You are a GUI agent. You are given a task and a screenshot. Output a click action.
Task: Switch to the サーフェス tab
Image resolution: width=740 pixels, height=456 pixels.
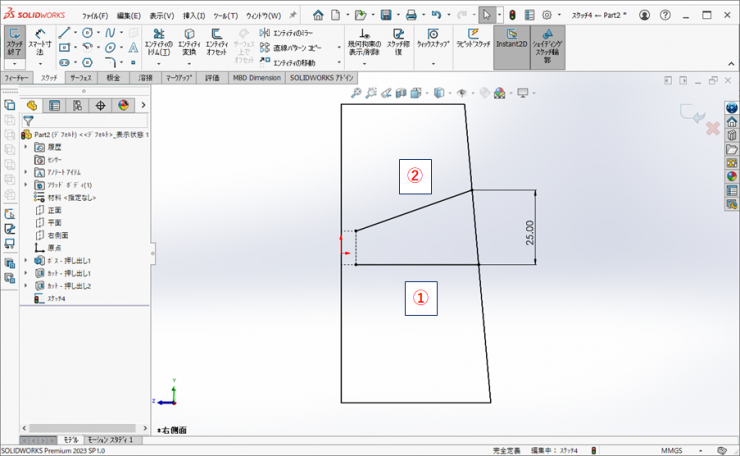(80, 77)
